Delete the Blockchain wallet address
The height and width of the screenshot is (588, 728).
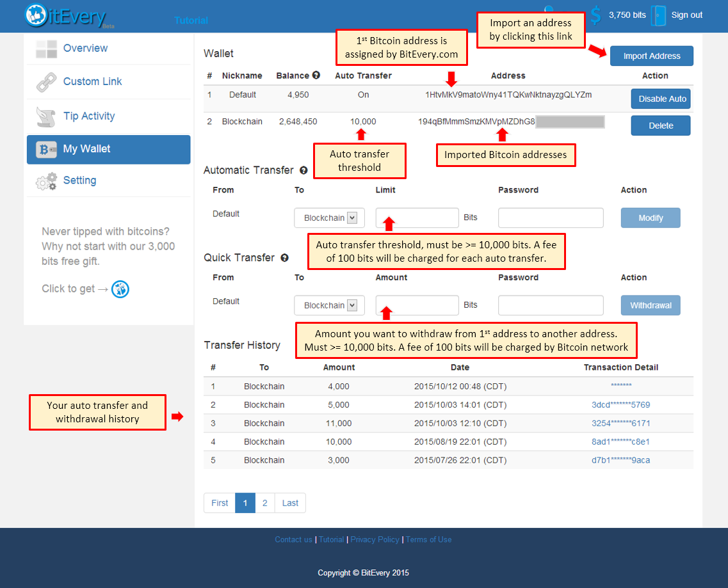660,125
